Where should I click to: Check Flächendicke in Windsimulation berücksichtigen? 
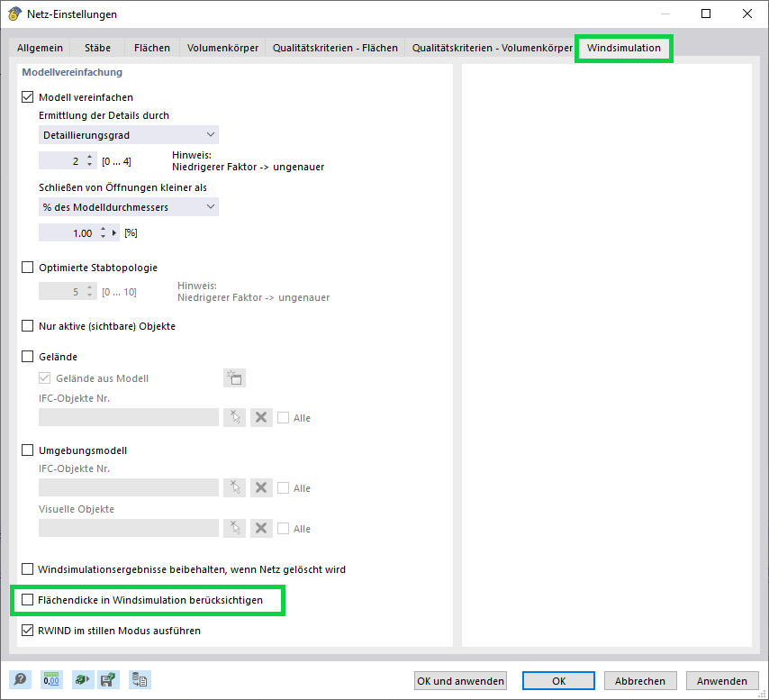click(x=27, y=600)
